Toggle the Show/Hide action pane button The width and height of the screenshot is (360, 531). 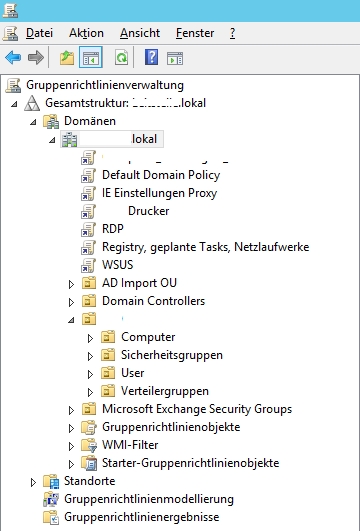pyautogui.click(x=175, y=58)
